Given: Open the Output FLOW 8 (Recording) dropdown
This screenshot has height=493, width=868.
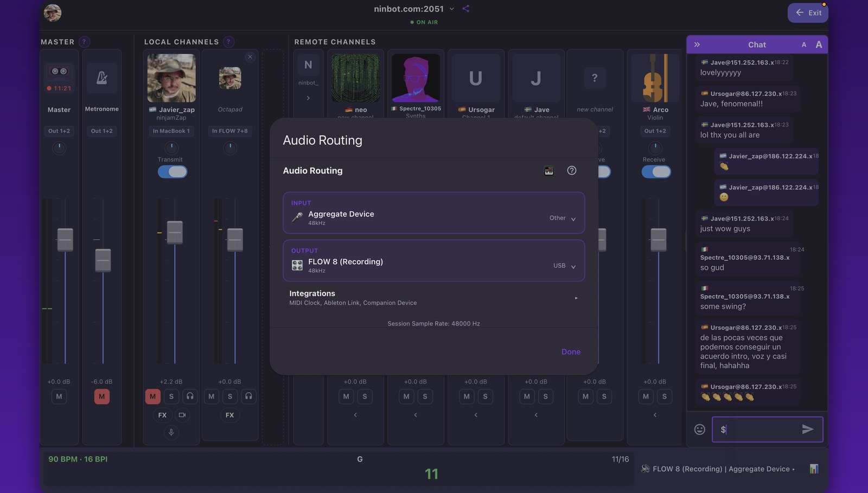Looking at the screenshot, I should pos(433,261).
